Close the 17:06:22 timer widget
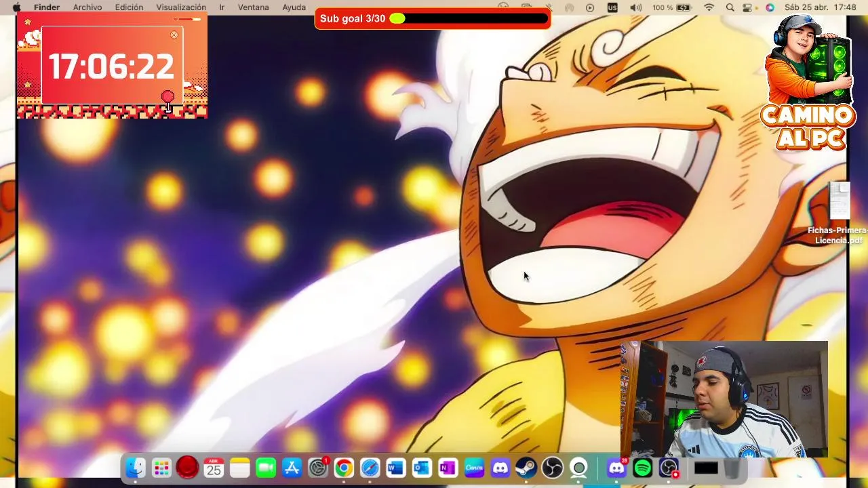868x488 pixels. point(174,35)
